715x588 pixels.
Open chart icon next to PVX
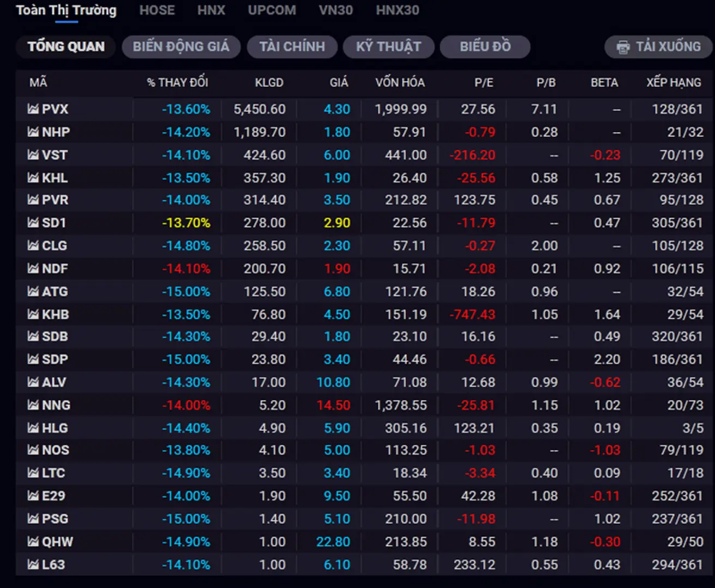[33, 109]
